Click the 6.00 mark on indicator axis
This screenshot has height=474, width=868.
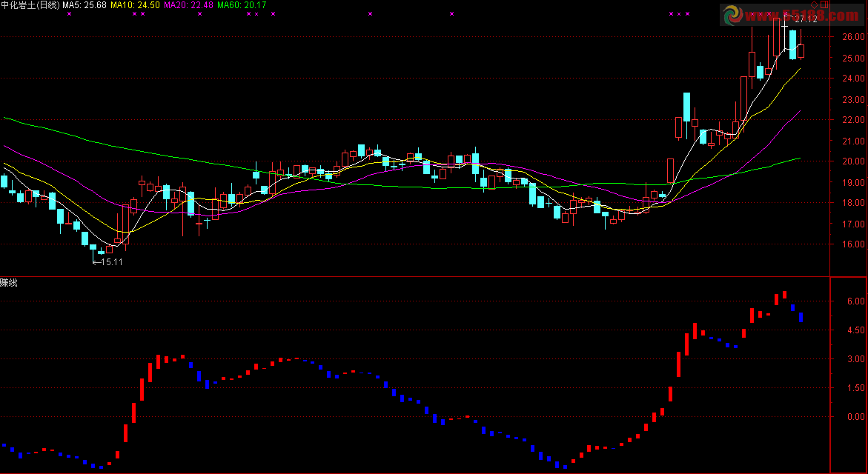click(852, 301)
